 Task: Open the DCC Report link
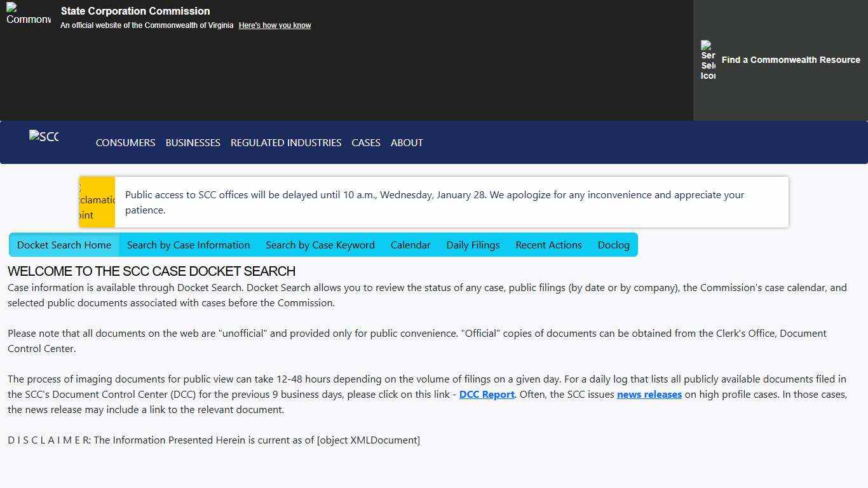(x=486, y=394)
